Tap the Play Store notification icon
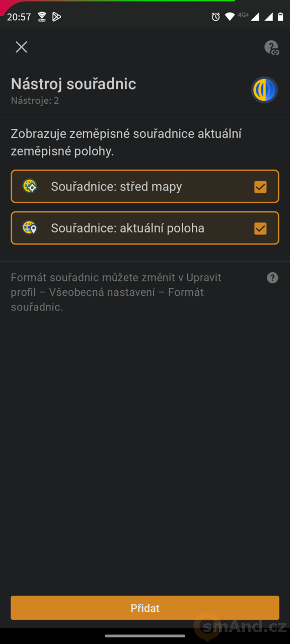 click(x=56, y=17)
